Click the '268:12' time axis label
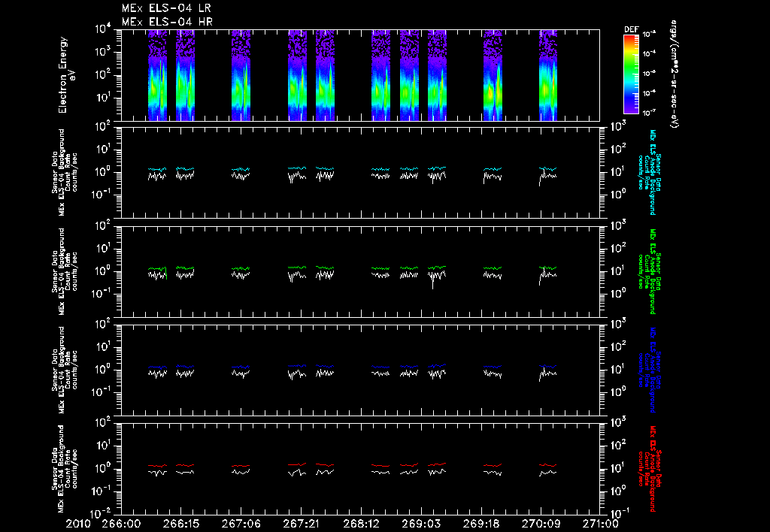Image resolution: width=770 pixels, height=532 pixels. coord(361,524)
